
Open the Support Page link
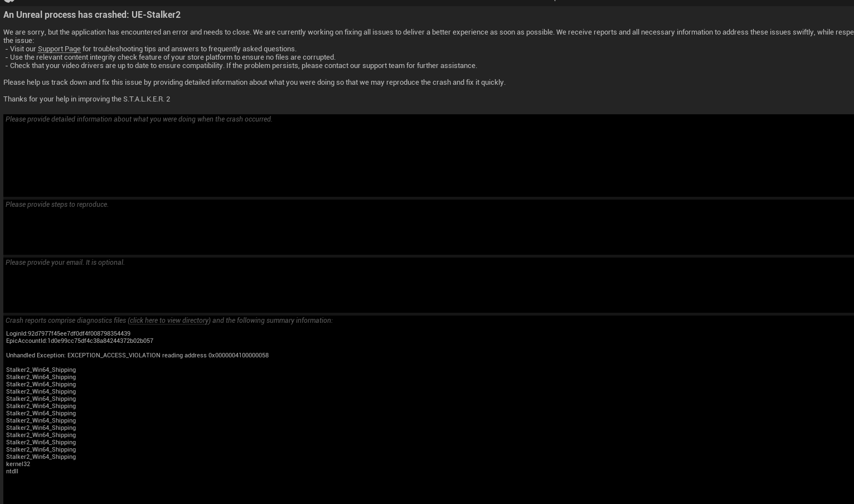pyautogui.click(x=59, y=49)
